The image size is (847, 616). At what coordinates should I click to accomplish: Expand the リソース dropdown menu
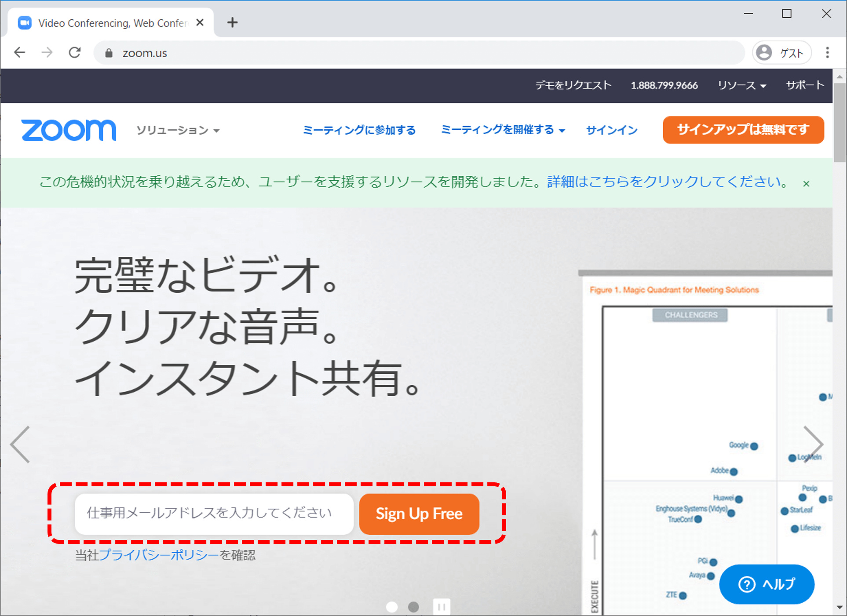pos(743,85)
